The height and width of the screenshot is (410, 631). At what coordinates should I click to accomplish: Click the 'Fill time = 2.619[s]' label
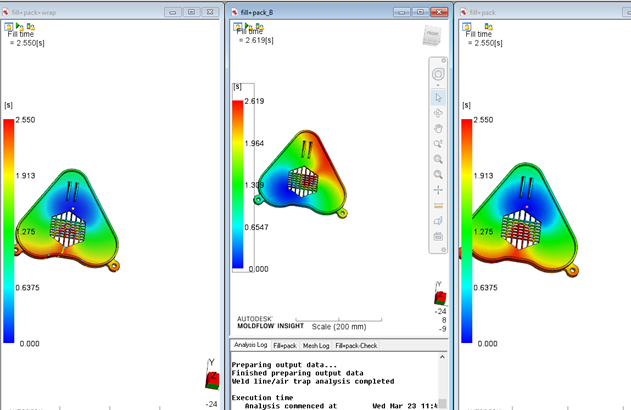255,36
